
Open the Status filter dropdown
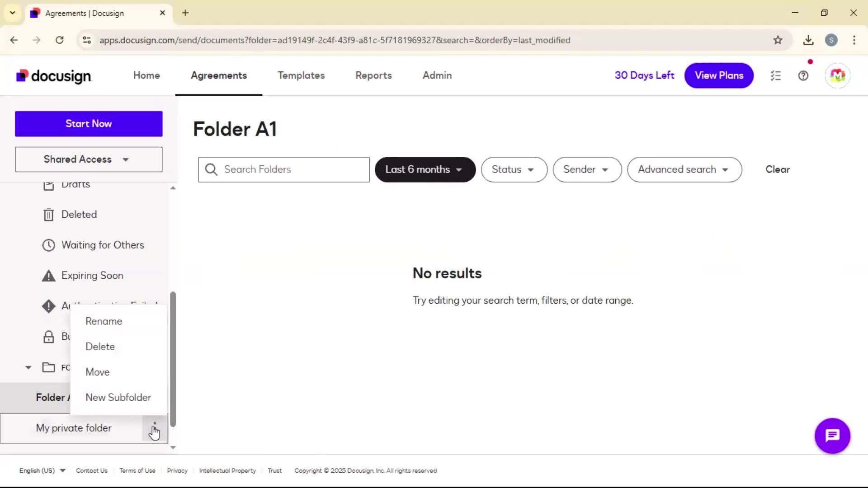coord(514,169)
